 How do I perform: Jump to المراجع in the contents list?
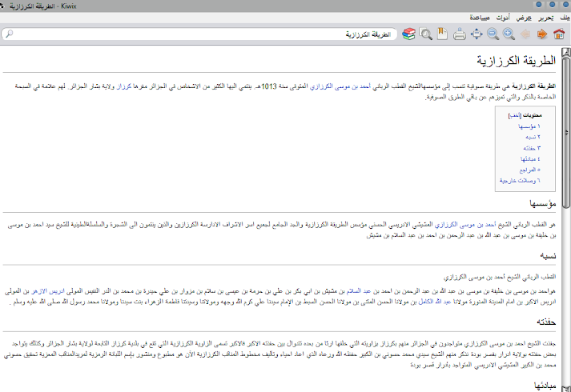pyautogui.click(x=526, y=170)
